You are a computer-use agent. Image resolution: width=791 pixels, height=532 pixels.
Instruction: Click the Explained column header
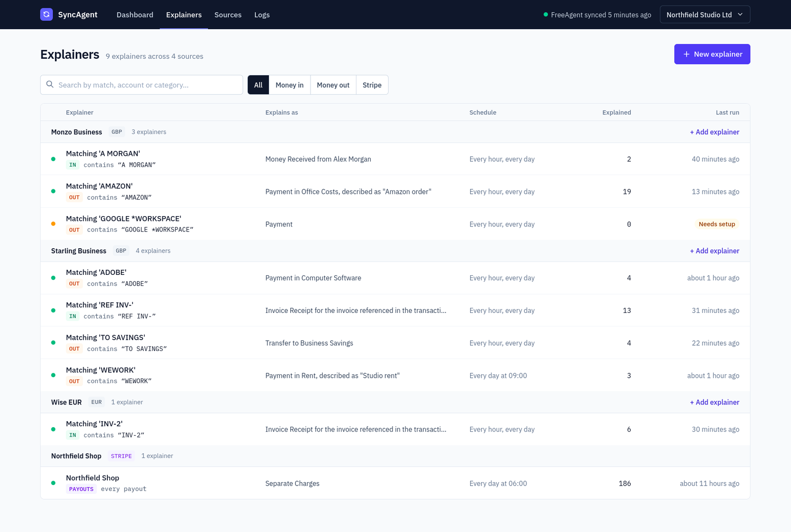[616, 112]
